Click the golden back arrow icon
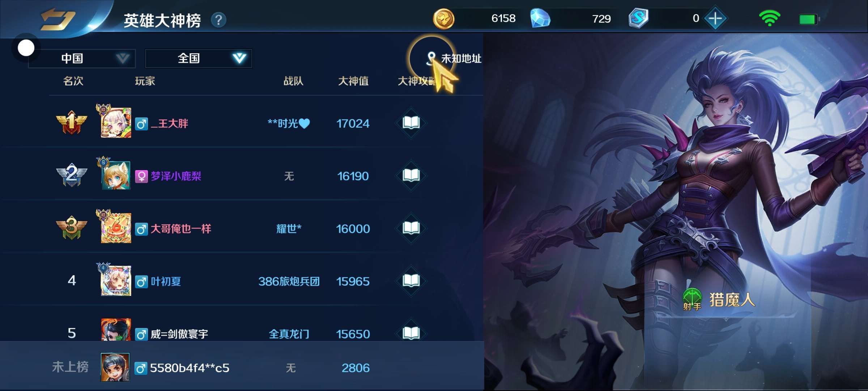 point(58,19)
